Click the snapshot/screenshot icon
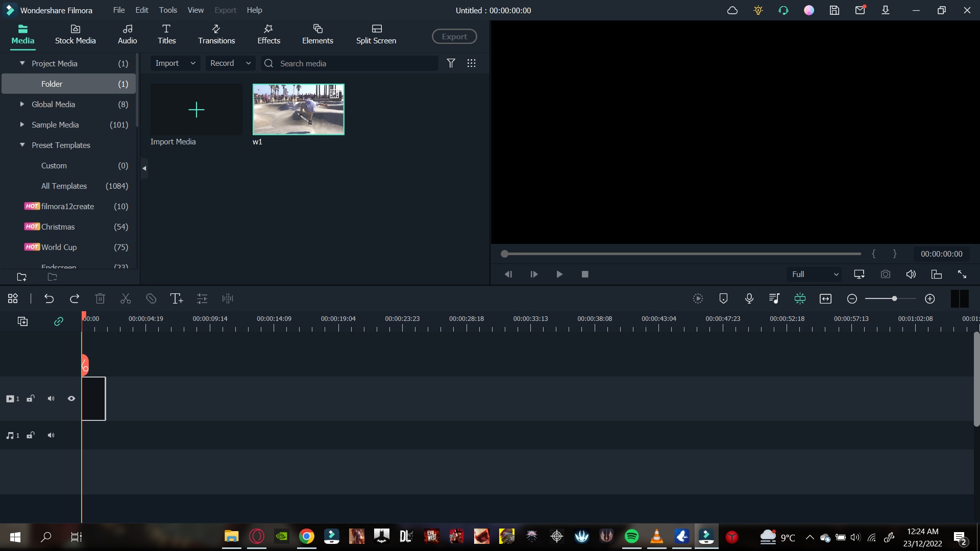Screen dimensions: 980x551 [x=886, y=274]
